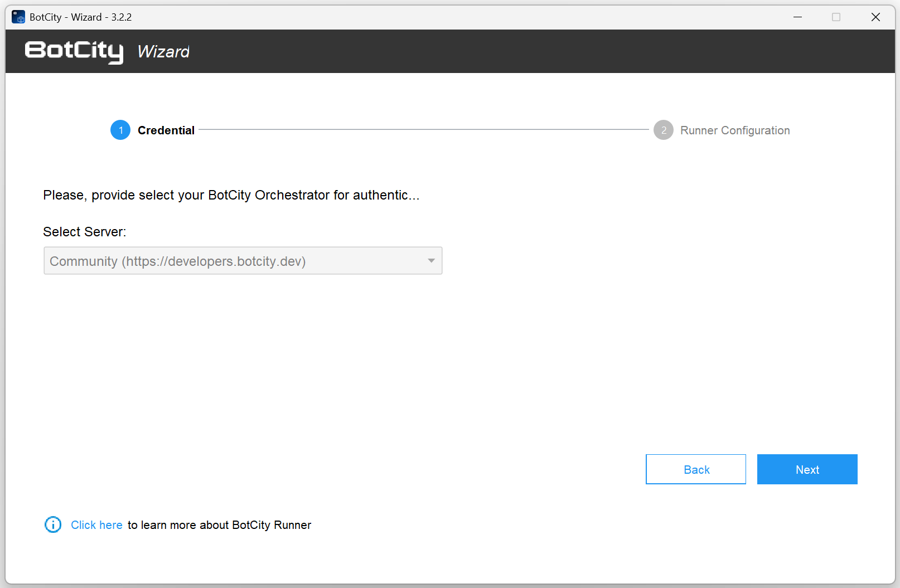Click the blue info icon near the bottom
The width and height of the screenshot is (900, 588).
pos(52,524)
